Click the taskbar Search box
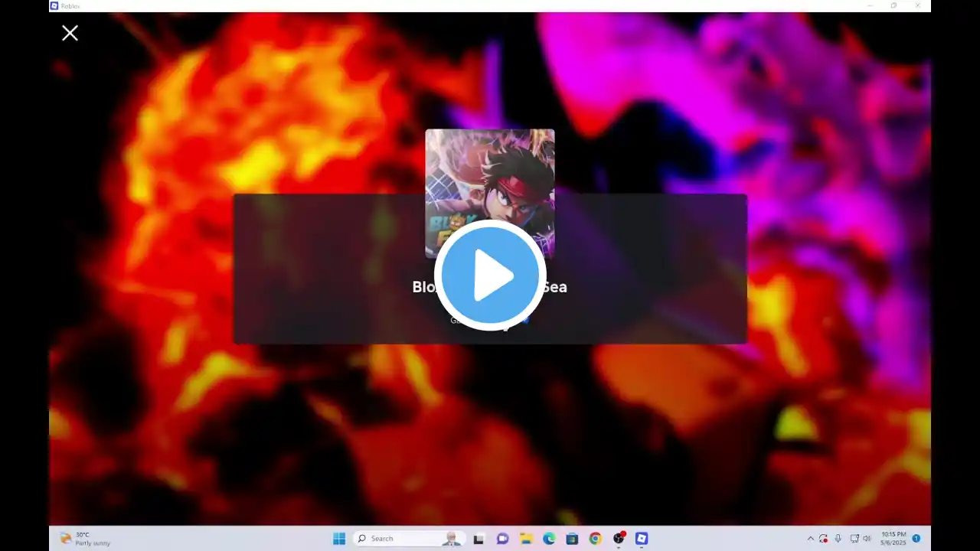The image size is (980, 551). (408, 539)
